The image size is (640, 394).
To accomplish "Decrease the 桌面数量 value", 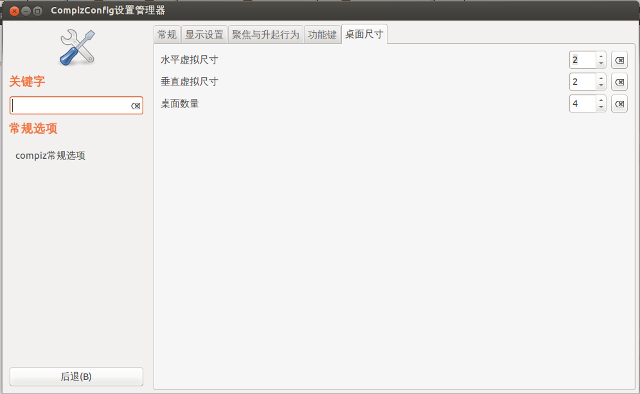I will [601, 107].
